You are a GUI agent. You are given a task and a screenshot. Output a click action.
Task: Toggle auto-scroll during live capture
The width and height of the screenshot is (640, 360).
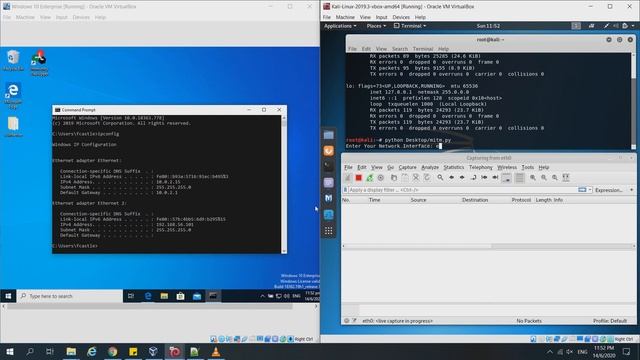click(506, 178)
